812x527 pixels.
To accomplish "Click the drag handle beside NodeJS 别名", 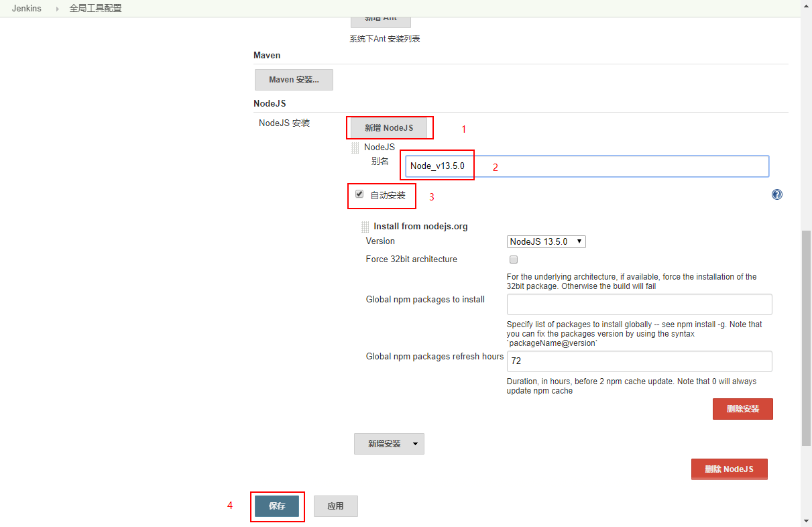I will coord(355,148).
